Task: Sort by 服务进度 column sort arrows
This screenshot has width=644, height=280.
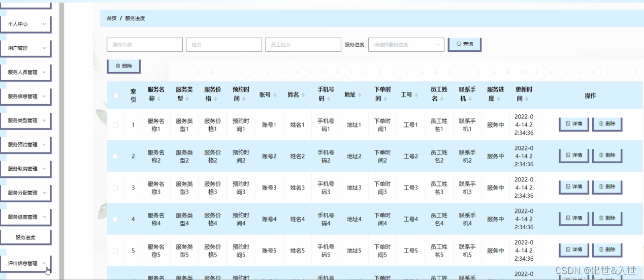Action: 498,99
